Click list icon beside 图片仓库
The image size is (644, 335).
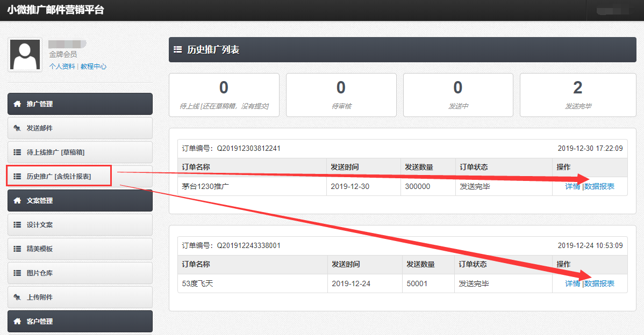click(x=17, y=273)
